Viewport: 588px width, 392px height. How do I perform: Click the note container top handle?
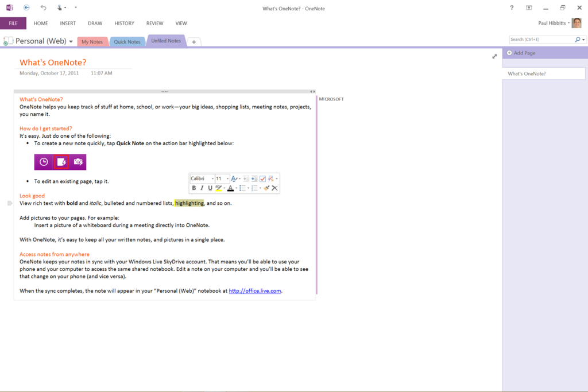tap(164, 91)
